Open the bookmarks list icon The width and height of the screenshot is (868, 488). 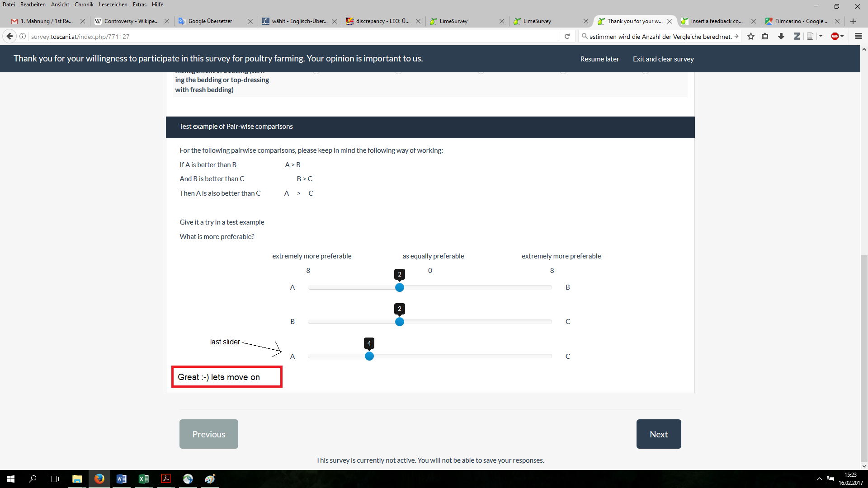click(765, 36)
